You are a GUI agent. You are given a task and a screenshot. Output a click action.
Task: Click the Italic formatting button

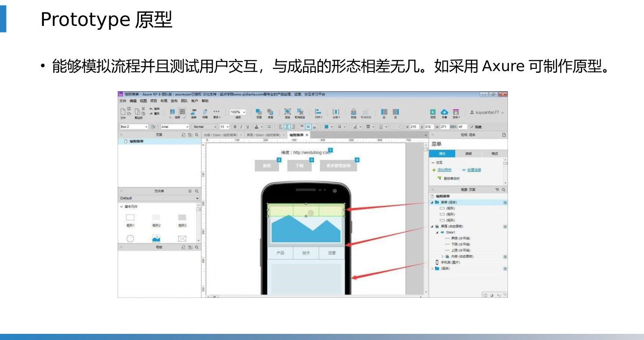pyautogui.click(x=241, y=127)
